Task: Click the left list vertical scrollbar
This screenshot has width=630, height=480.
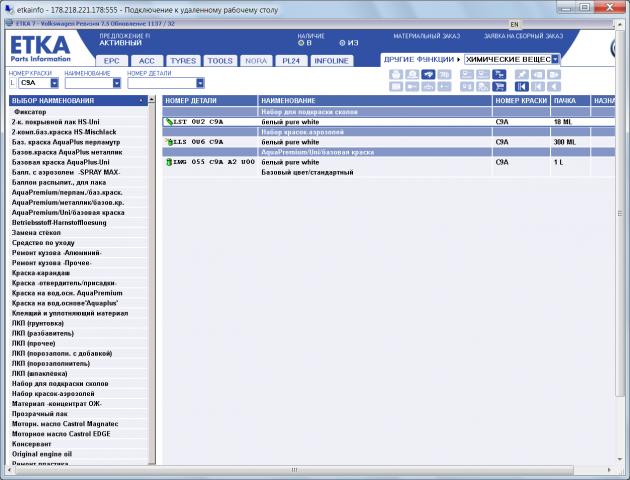Action: [x=151, y=281]
